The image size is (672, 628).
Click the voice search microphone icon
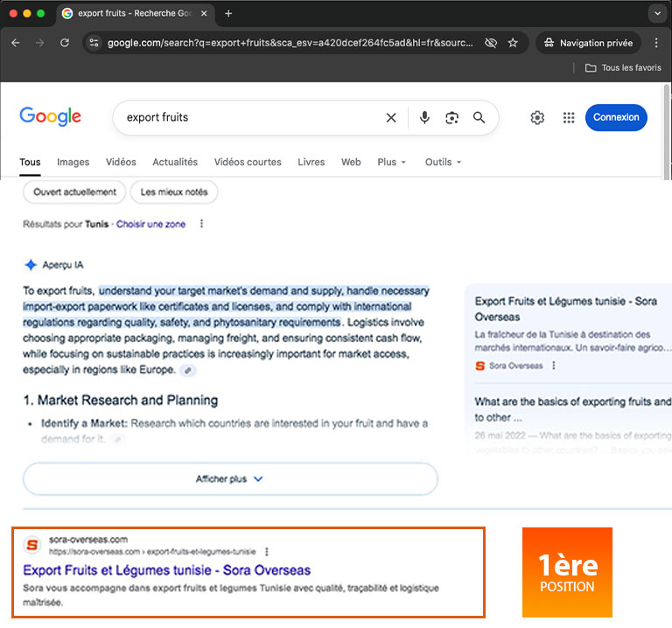click(x=424, y=118)
